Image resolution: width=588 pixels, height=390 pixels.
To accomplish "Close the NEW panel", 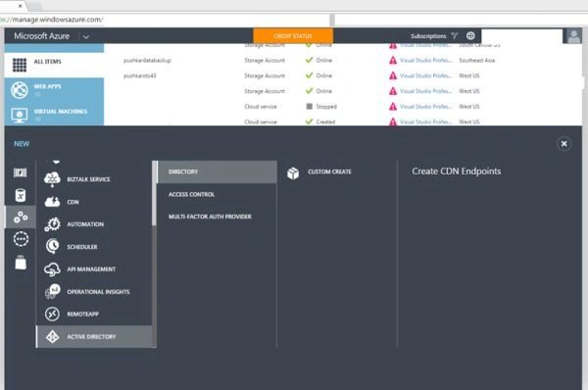I will (x=563, y=144).
